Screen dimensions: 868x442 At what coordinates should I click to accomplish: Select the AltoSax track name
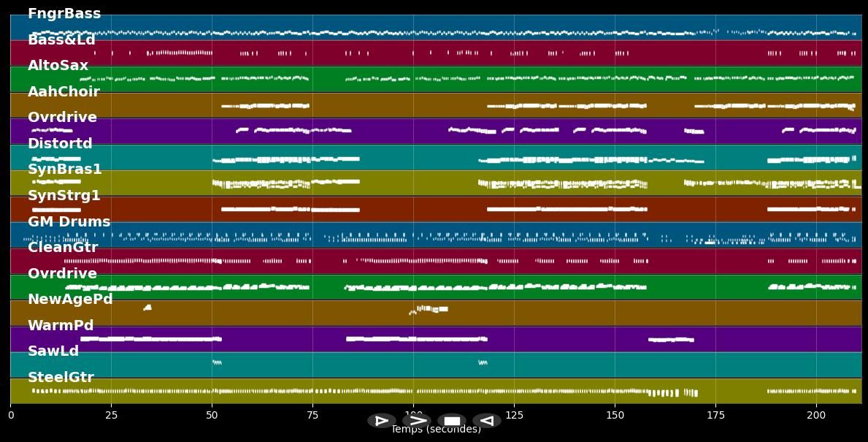(x=58, y=66)
